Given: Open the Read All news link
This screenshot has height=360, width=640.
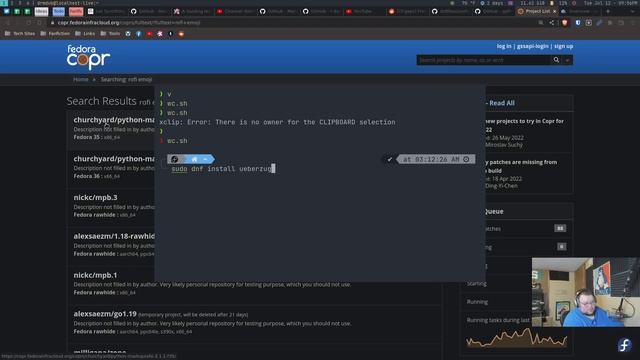Looking at the screenshot, I should pos(502,103).
